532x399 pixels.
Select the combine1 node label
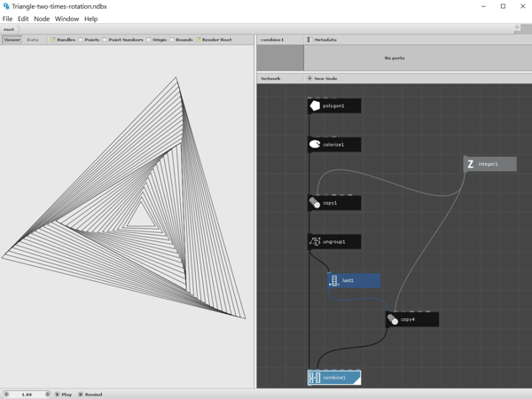tap(334, 378)
